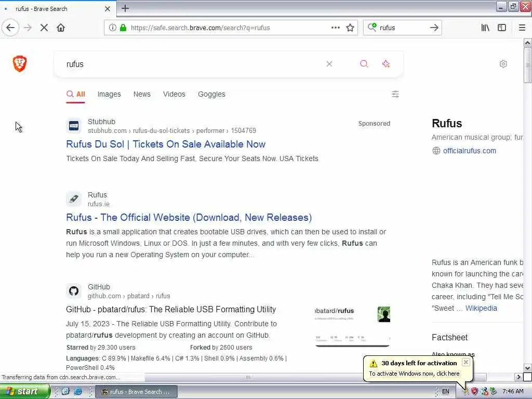Visit officialrufus.com link
The height and width of the screenshot is (399, 532).
tap(469, 151)
